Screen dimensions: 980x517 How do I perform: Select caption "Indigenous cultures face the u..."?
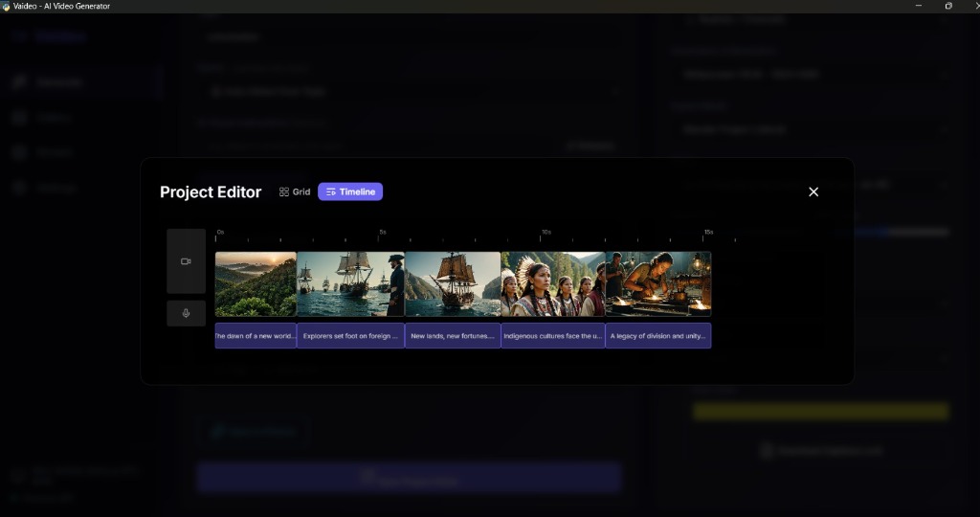click(x=553, y=336)
